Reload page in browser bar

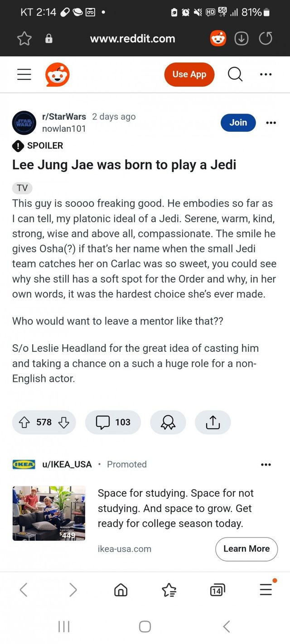pyautogui.click(x=266, y=39)
